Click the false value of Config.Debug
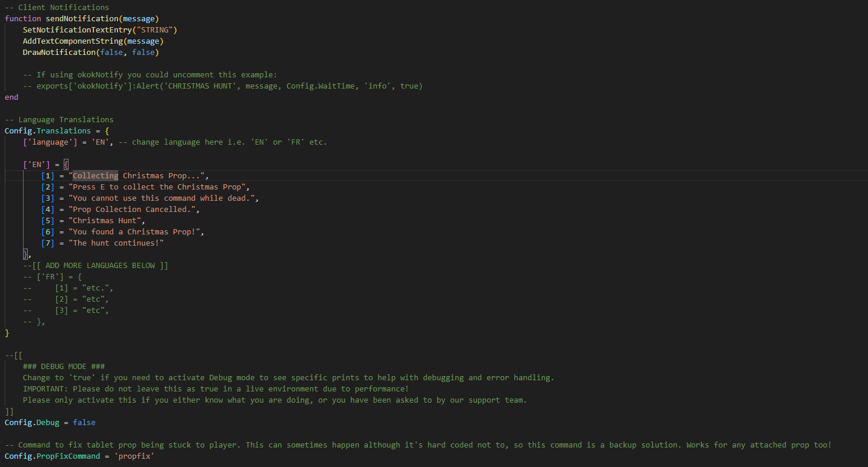868x467 pixels. (x=84, y=423)
